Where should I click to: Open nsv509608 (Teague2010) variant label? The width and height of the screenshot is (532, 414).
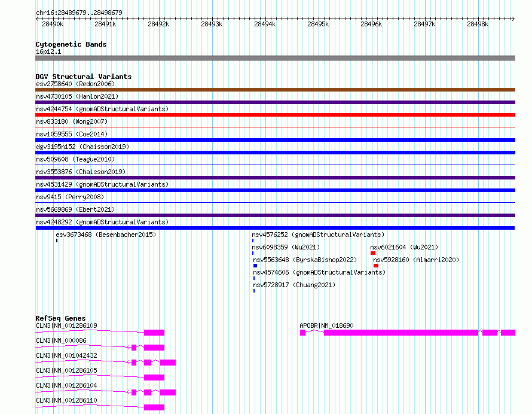click(75, 159)
